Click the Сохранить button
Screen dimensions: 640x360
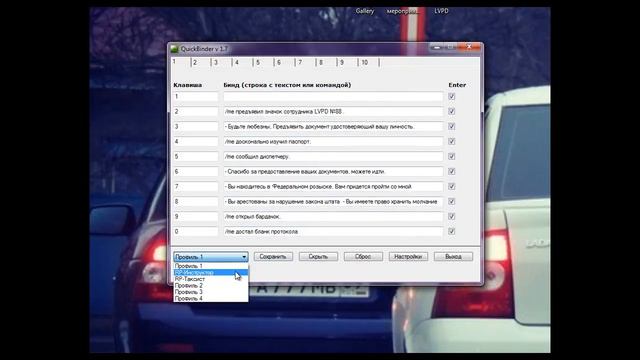[273, 257]
